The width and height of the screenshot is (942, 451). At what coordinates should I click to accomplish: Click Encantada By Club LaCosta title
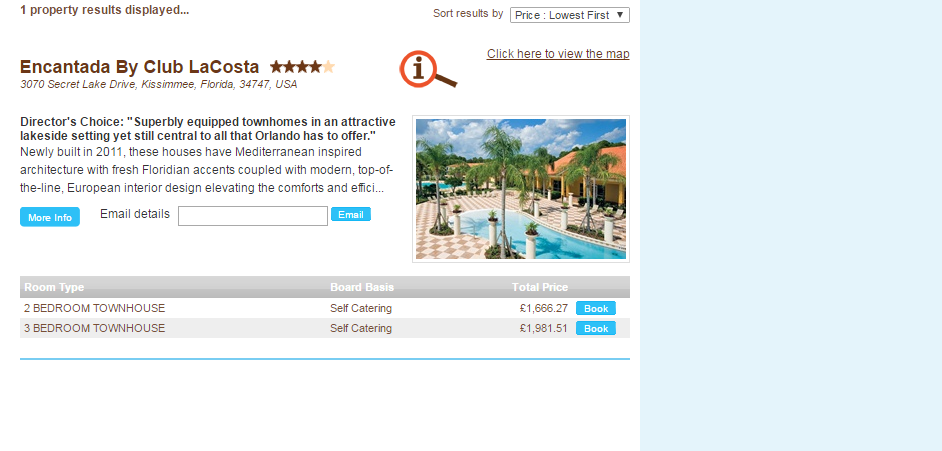[x=139, y=67]
